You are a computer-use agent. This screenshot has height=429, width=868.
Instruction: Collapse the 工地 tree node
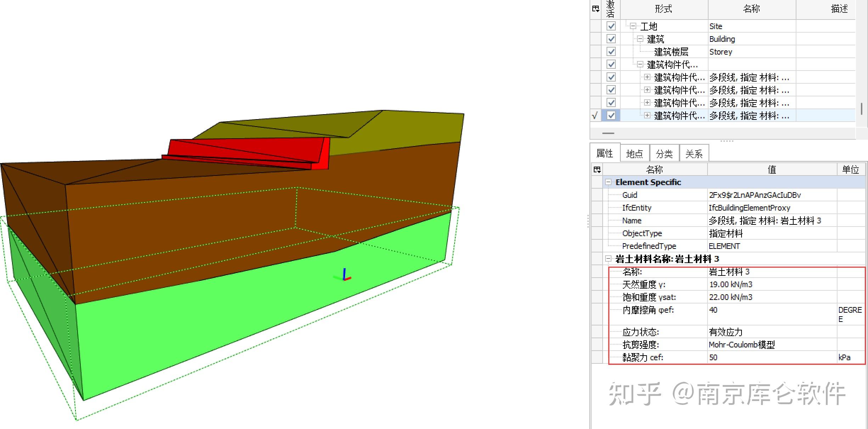(633, 26)
